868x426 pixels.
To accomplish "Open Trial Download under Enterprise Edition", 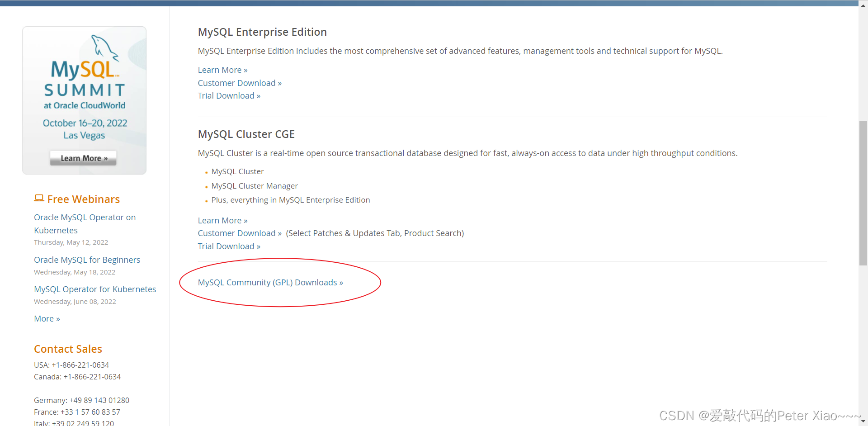I will 229,95.
